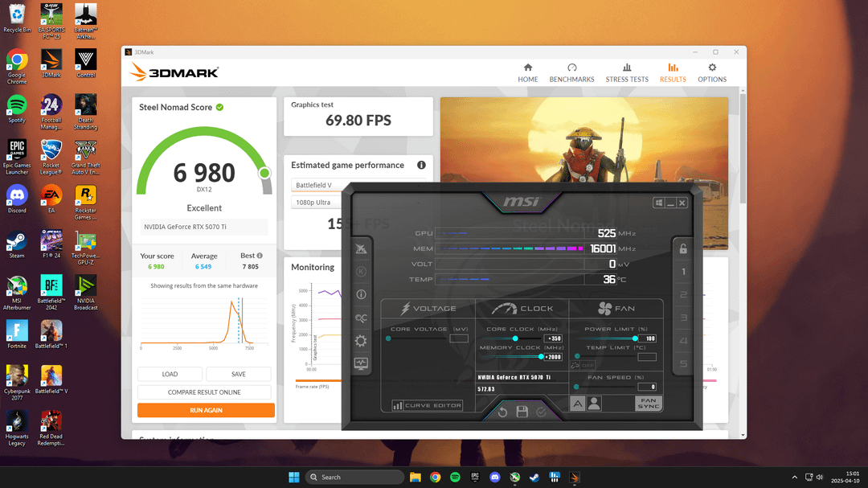This screenshot has width=868, height=488.
Task: Click the green valid score checkmark
Action: click(219, 107)
